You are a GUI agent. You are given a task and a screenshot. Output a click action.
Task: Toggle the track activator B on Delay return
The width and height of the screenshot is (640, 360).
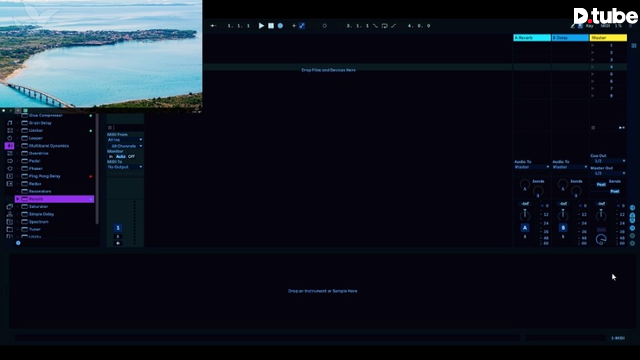[x=563, y=228]
